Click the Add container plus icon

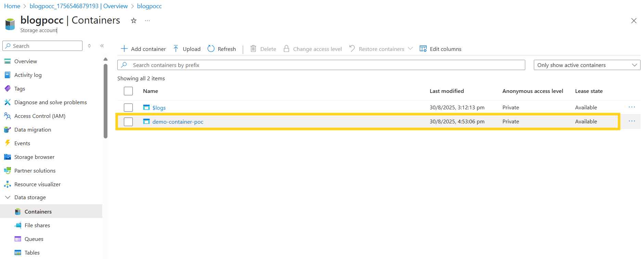coord(124,49)
